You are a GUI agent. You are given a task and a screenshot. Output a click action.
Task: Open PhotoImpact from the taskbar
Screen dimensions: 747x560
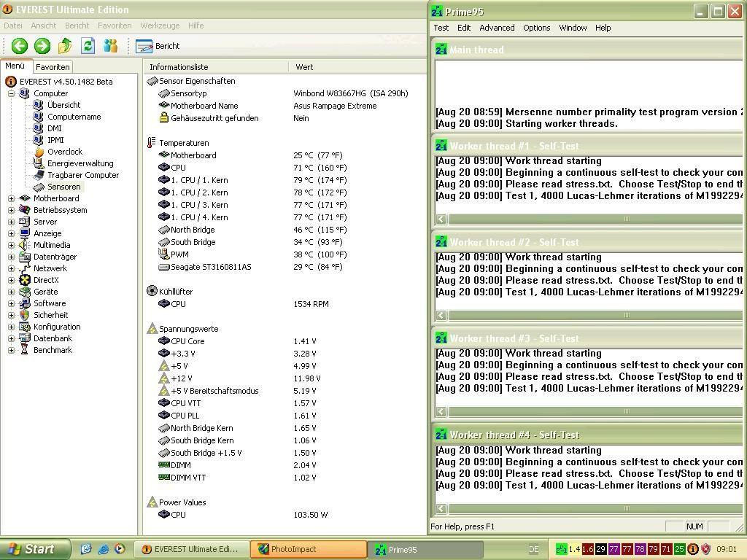(x=309, y=549)
